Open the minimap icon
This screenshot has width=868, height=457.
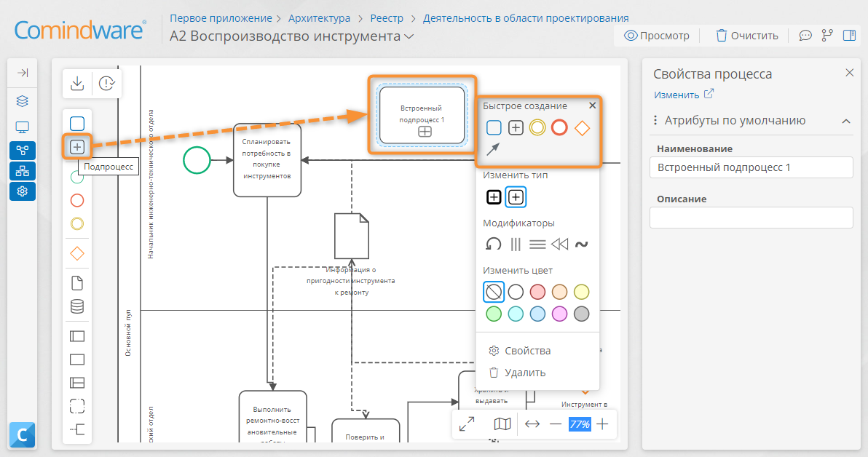point(502,424)
